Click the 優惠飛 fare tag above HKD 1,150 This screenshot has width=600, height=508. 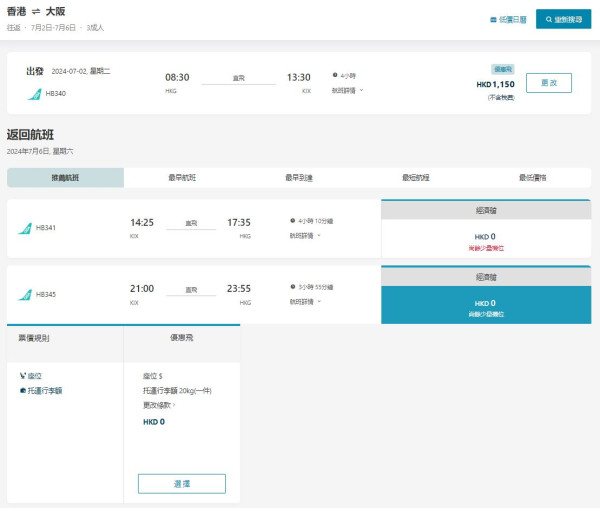pos(503,69)
